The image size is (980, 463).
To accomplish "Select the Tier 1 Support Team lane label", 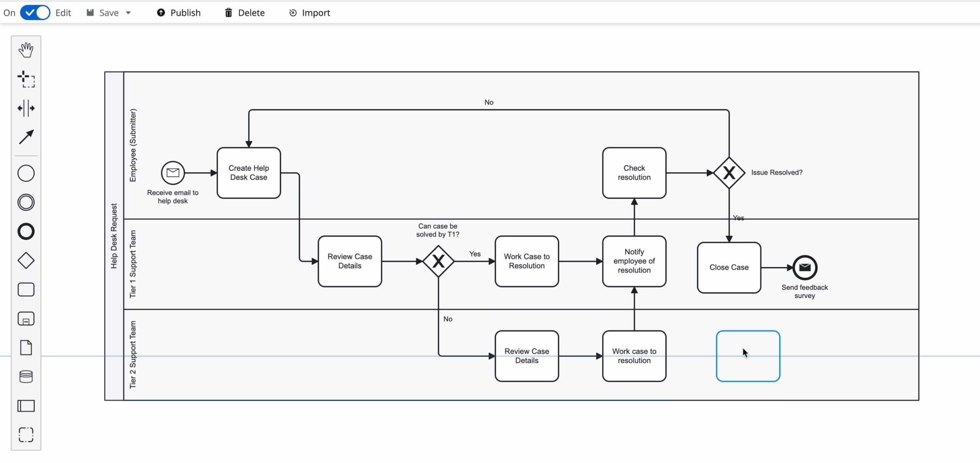I will (133, 264).
